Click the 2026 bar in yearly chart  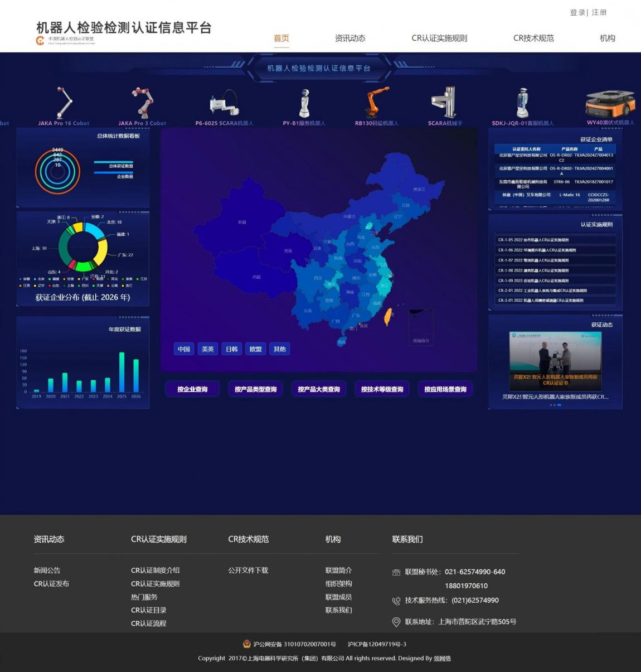pyautogui.click(x=136, y=375)
